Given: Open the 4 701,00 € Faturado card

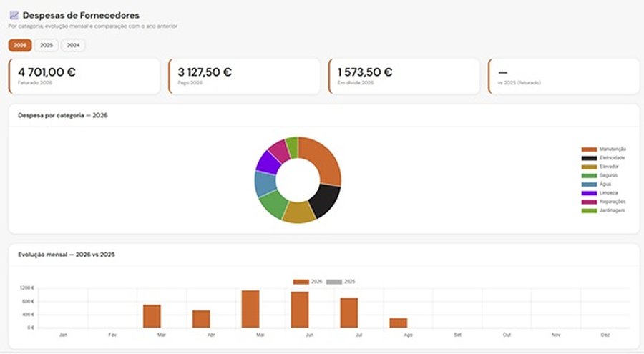Looking at the screenshot, I should coord(84,77).
